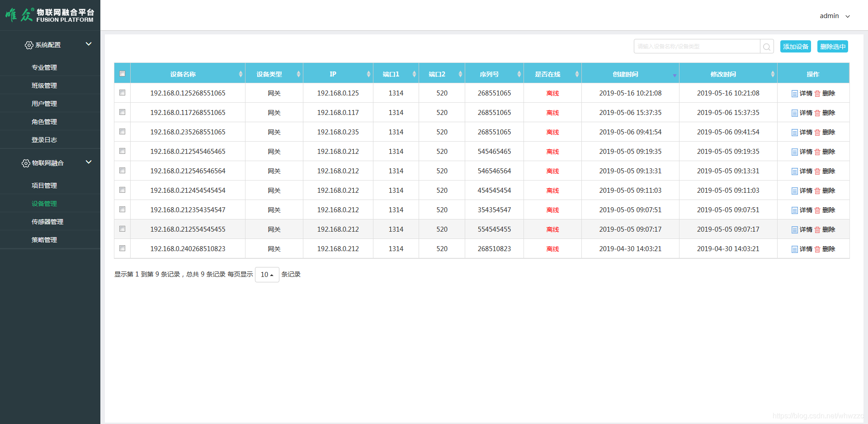Collapse the 系统配置 menu chevron
Image resolution: width=868 pixels, height=424 pixels.
89,44
